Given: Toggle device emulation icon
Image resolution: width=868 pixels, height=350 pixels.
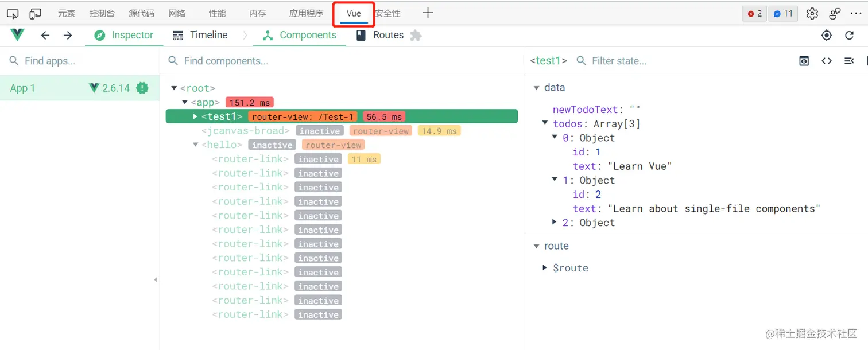Looking at the screenshot, I should click(x=36, y=14).
